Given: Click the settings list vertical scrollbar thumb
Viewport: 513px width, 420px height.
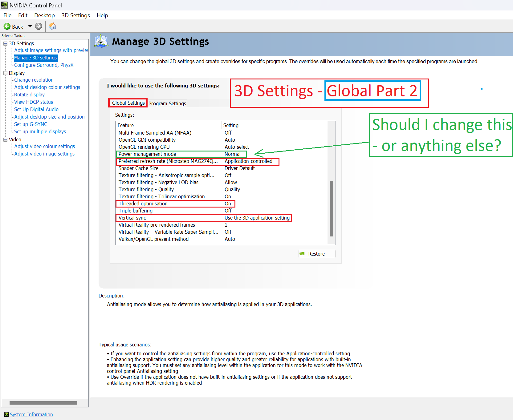Looking at the screenshot, I should pyautogui.click(x=331, y=208).
